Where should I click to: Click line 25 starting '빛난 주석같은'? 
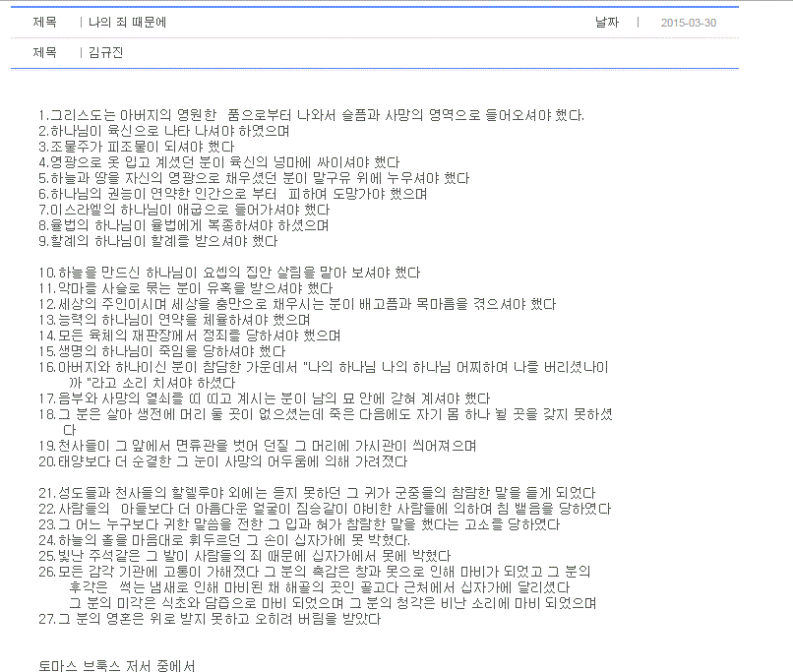point(244,555)
